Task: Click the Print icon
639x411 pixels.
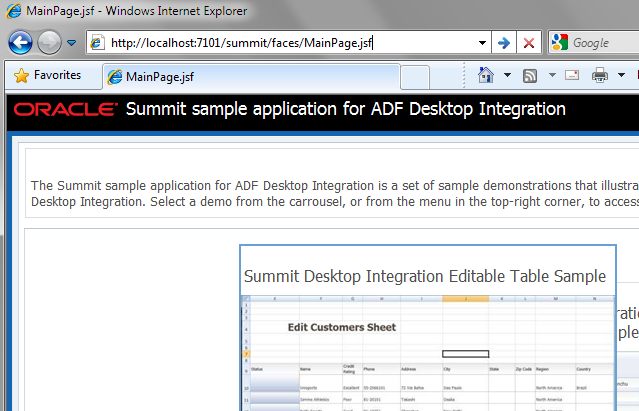Action: pyautogui.click(x=600, y=75)
